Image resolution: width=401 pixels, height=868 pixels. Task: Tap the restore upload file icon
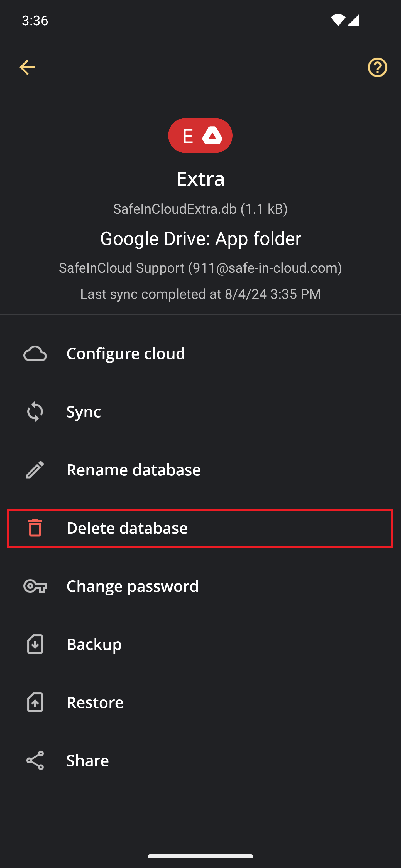(x=35, y=702)
